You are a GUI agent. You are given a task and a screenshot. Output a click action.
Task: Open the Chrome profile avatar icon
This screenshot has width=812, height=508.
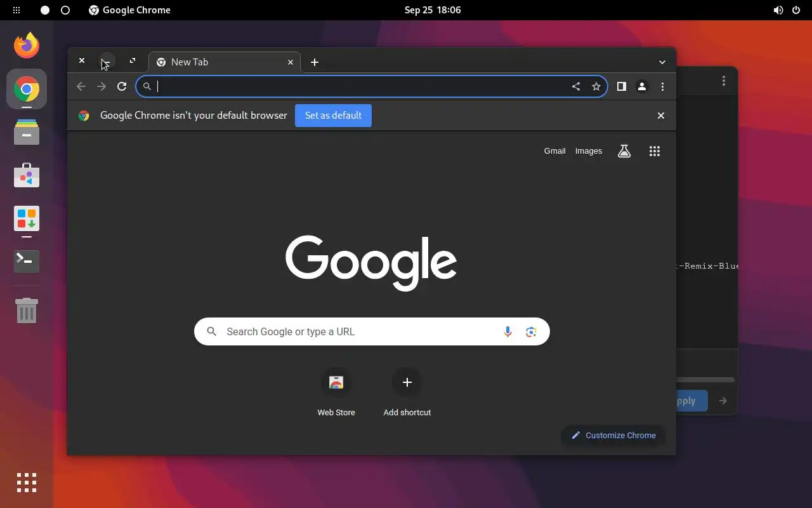pos(642,86)
